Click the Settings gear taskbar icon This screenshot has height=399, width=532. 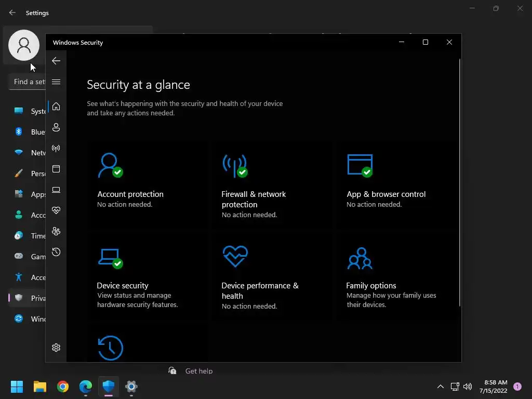click(131, 387)
